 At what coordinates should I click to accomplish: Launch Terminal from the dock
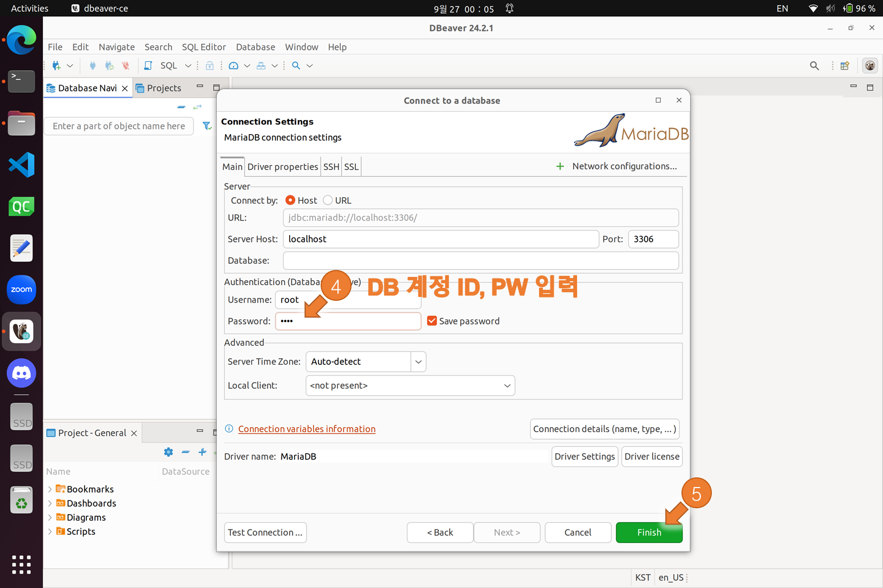click(21, 81)
